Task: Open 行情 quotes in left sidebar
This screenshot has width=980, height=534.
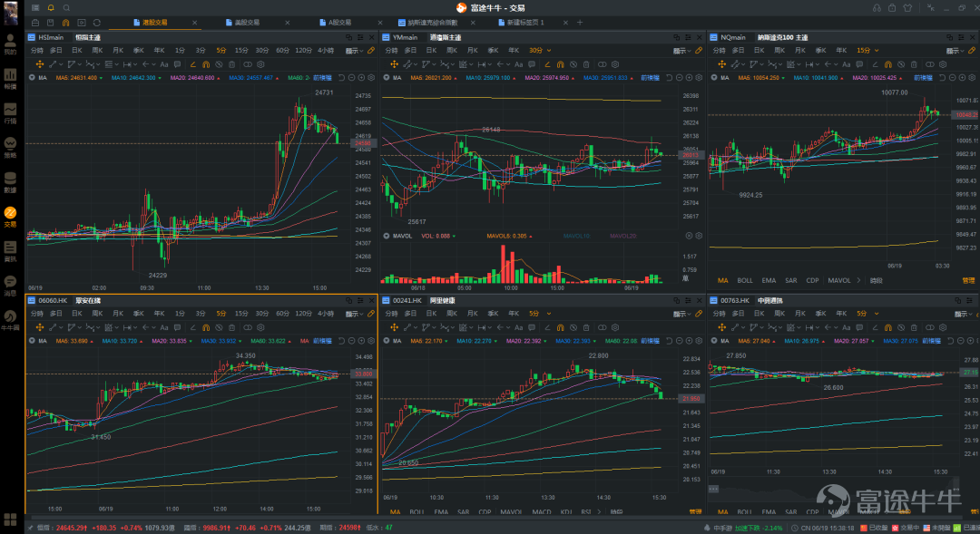Action: point(10,113)
